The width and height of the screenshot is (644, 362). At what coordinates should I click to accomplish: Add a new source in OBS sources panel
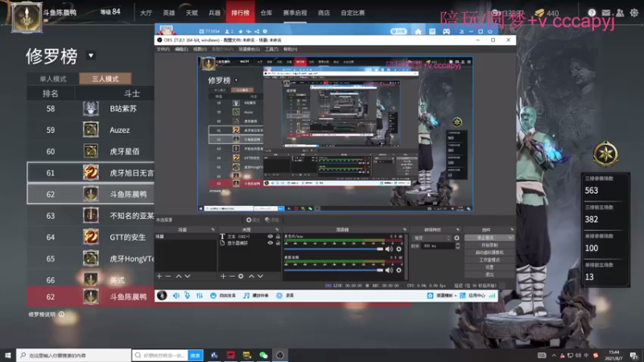[223, 276]
